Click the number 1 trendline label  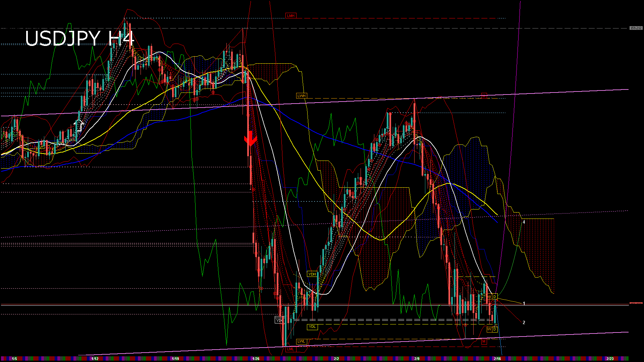tap(524, 303)
